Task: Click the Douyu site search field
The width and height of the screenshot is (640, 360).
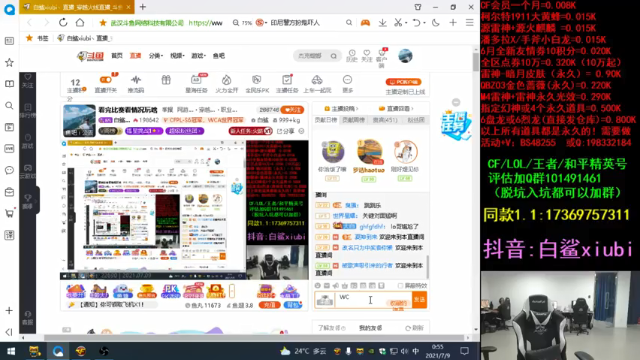Action: (312, 56)
